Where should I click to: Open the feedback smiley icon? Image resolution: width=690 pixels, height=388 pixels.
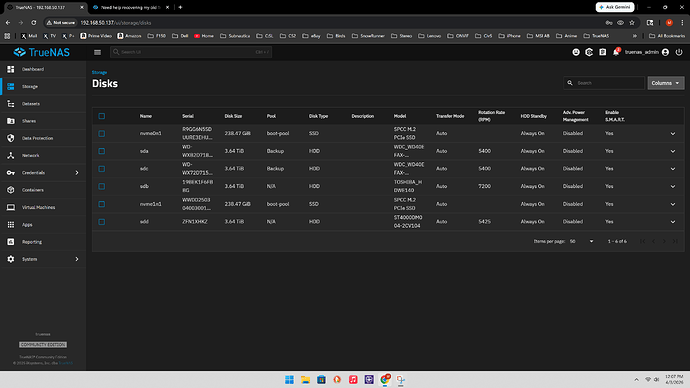pos(576,52)
